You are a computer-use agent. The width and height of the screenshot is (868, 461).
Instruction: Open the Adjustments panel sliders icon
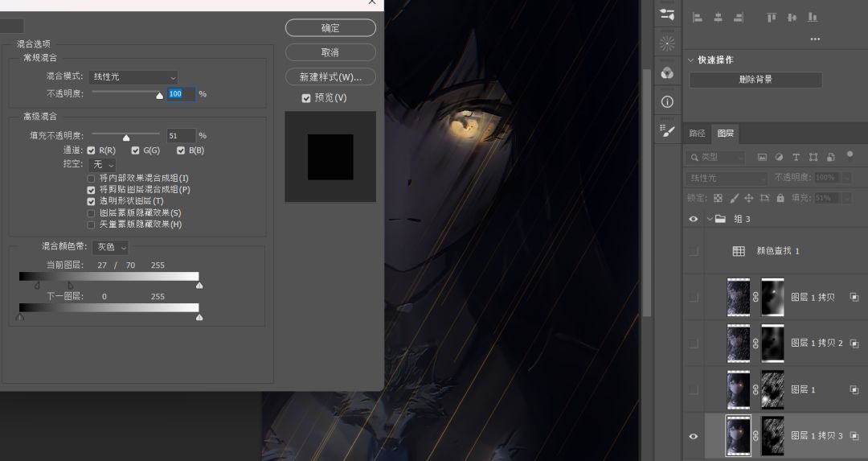pyautogui.click(x=667, y=14)
